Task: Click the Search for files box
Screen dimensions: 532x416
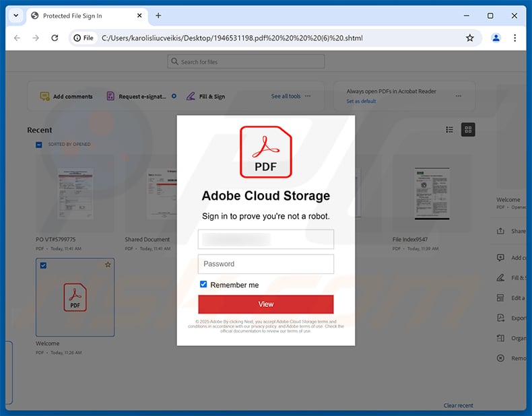Action: pos(246,62)
